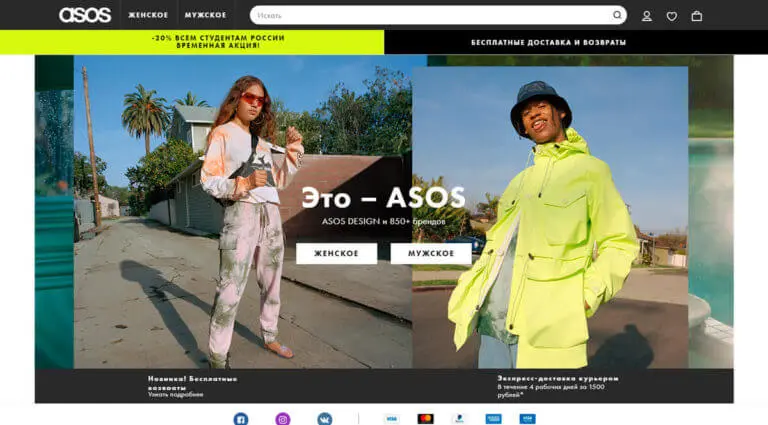Open the Facebook social icon
The height and width of the screenshot is (425, 768).
click(x=240, y=419)
